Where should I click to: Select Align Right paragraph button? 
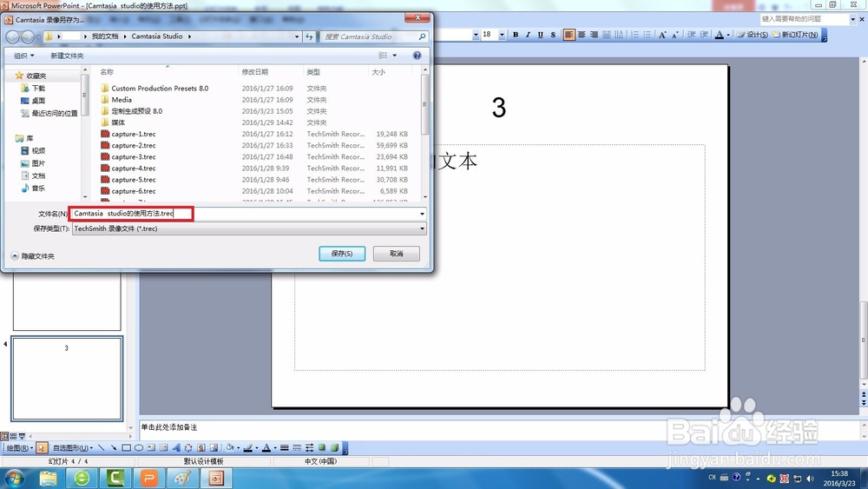[594, 35]
